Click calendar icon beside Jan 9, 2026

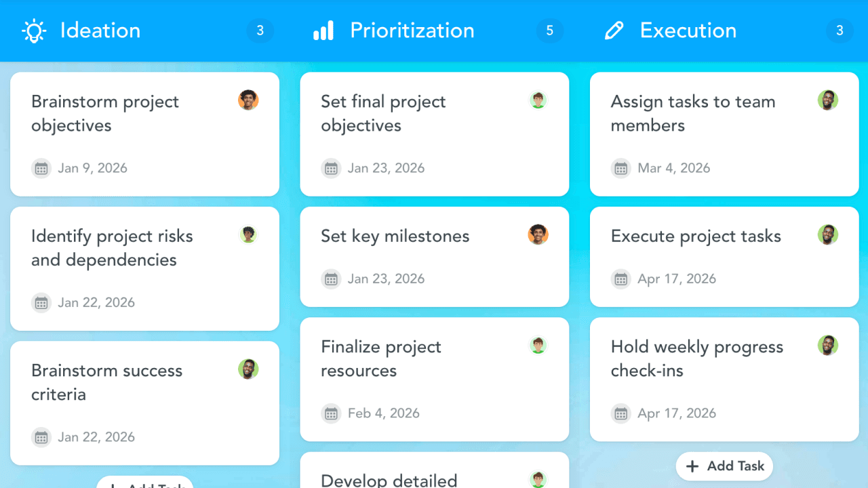point(41,168)
